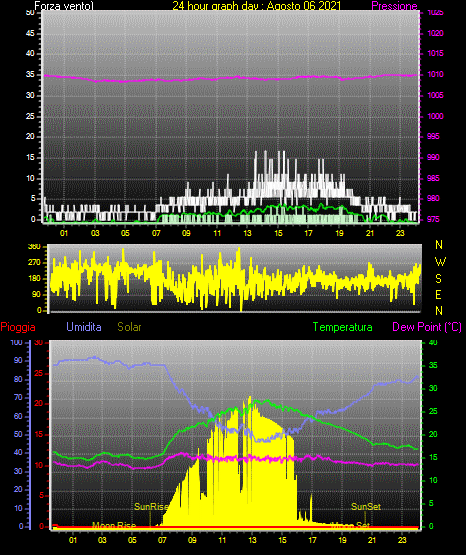Screen dimensions: 466x555
Task: Select the blue 'Umidita' legend label
Action: click(x=84, y=327)
